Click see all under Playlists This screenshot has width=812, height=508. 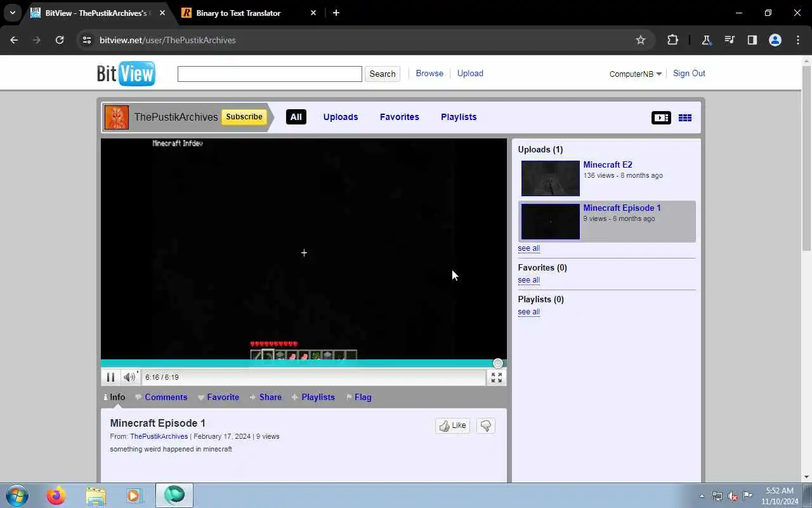(528, 312)
